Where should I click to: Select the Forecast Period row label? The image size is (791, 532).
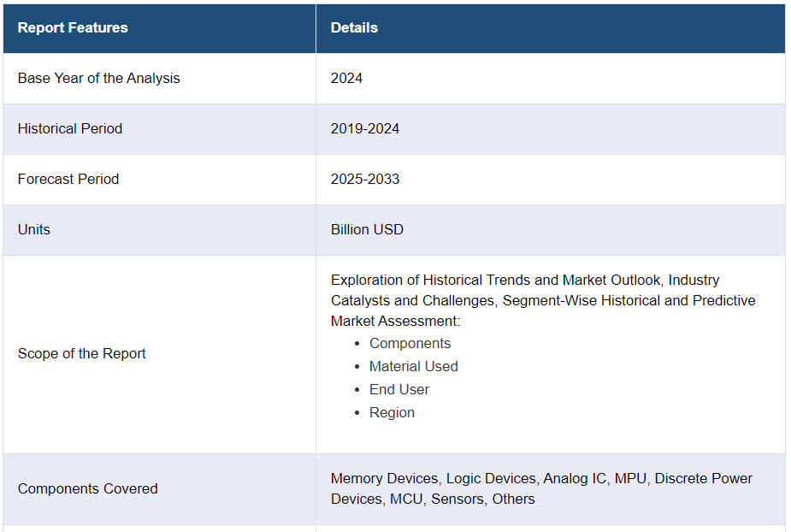(68, 179)
